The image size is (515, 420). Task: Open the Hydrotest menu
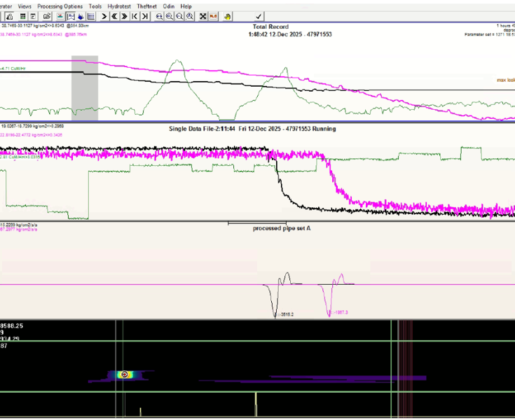pos(119,6)
